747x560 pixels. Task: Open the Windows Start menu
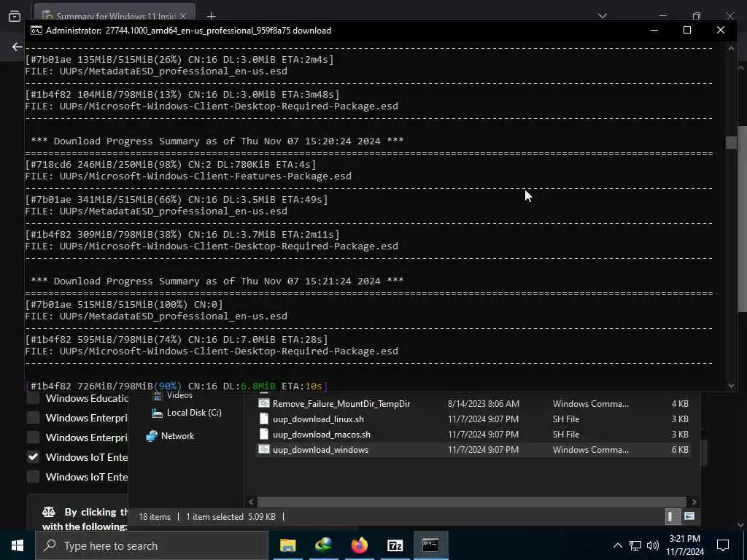coord(18,545)
